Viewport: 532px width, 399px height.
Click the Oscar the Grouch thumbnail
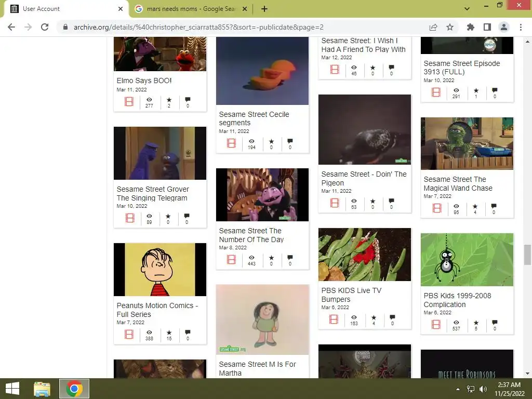click(x=467, y=143)
